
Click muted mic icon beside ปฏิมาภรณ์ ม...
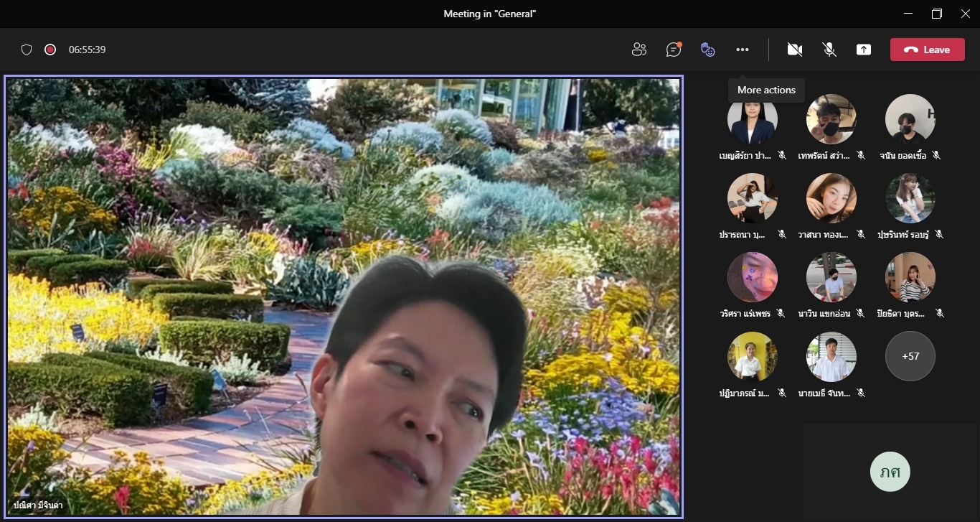pyautogui.click(x=782, y=393)
